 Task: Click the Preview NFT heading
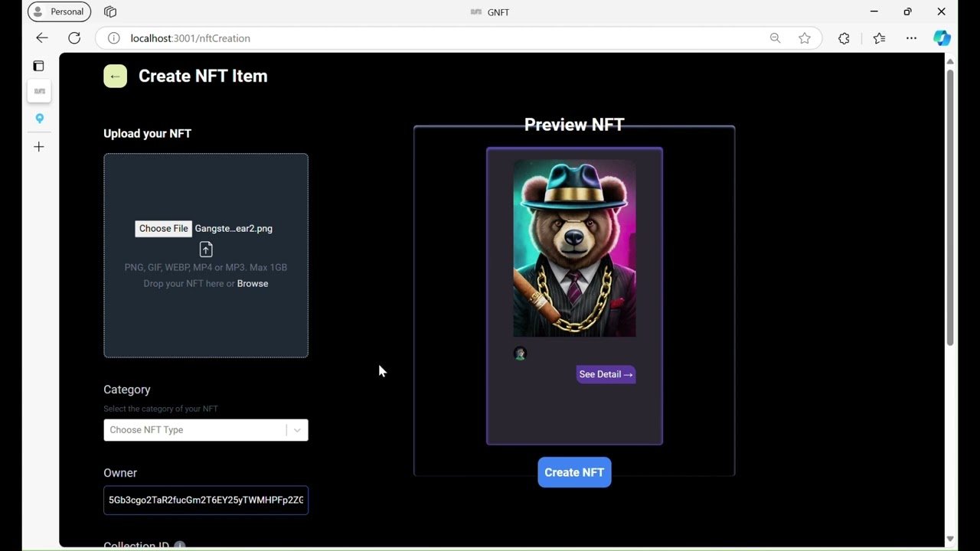(574, 125)
